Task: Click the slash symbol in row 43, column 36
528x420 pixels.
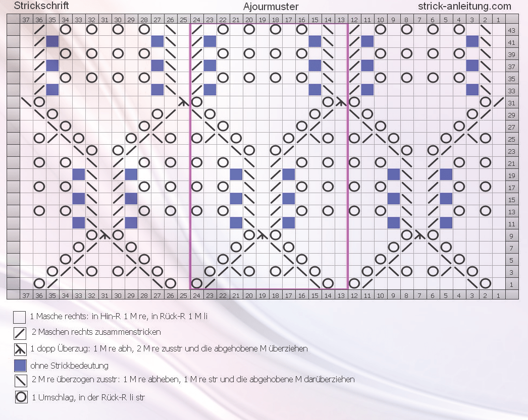Action: click(x=39, y=30)
